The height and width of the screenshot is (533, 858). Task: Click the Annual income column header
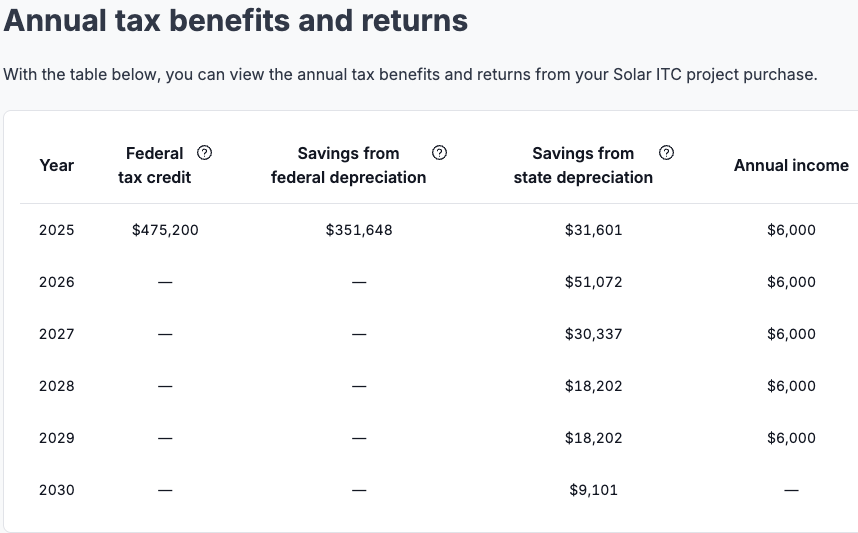(791, 165)
